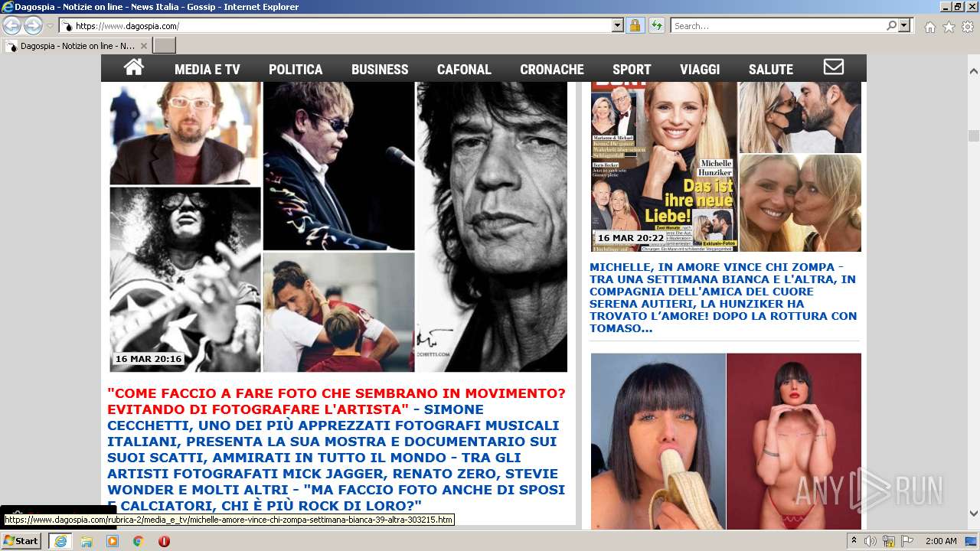Go to the Dagospia home icon

(x=134, y=67)
